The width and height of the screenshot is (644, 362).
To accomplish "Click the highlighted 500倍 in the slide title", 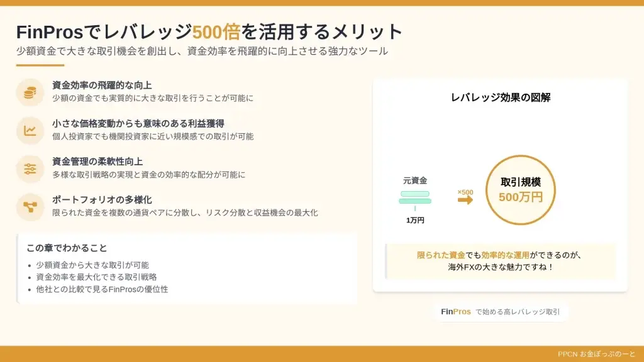I will (216, 31).
